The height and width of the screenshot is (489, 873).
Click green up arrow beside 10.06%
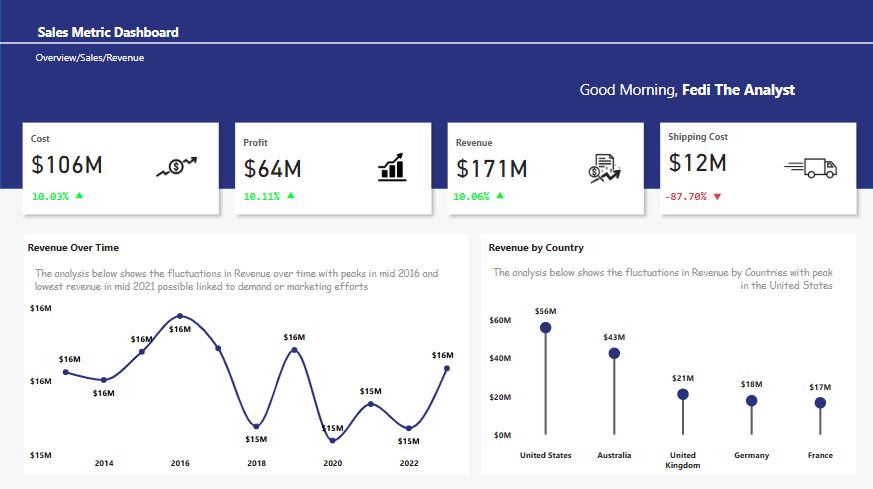click(x=500, y=195)
